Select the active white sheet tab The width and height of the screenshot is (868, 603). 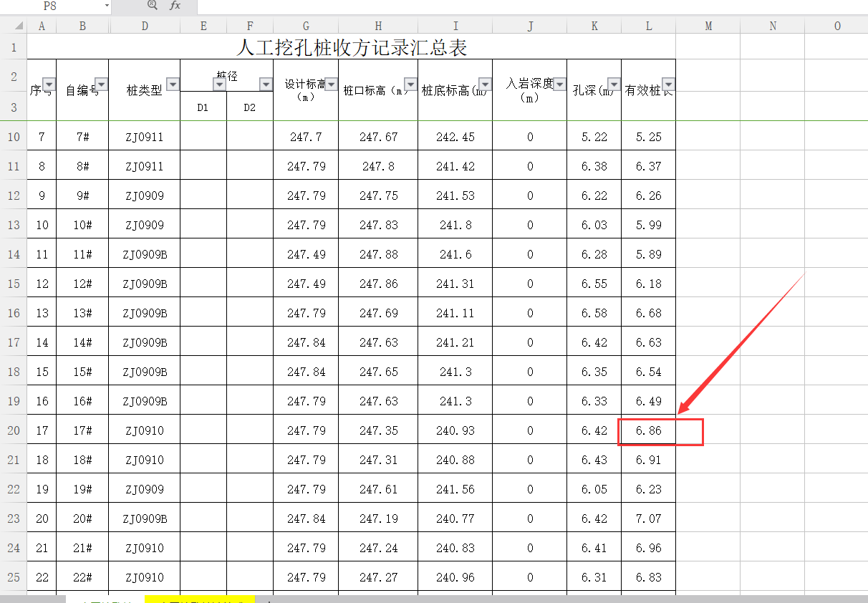coord(105,599)
